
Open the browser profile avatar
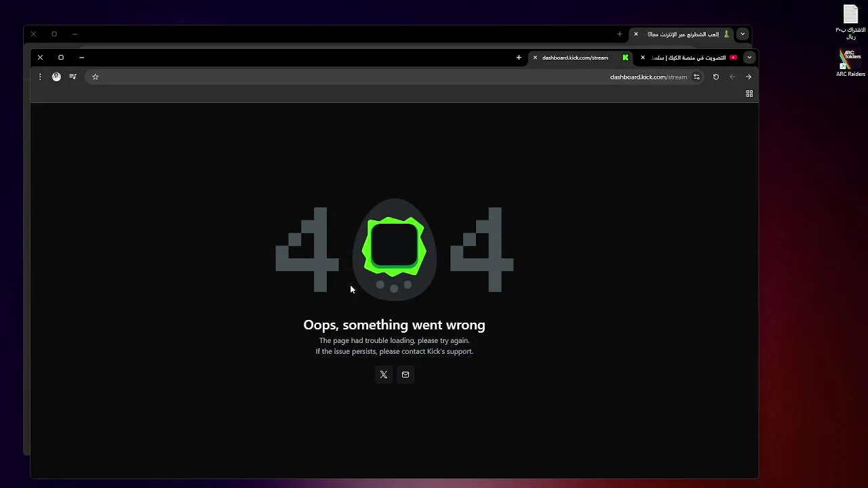(56, 77)
